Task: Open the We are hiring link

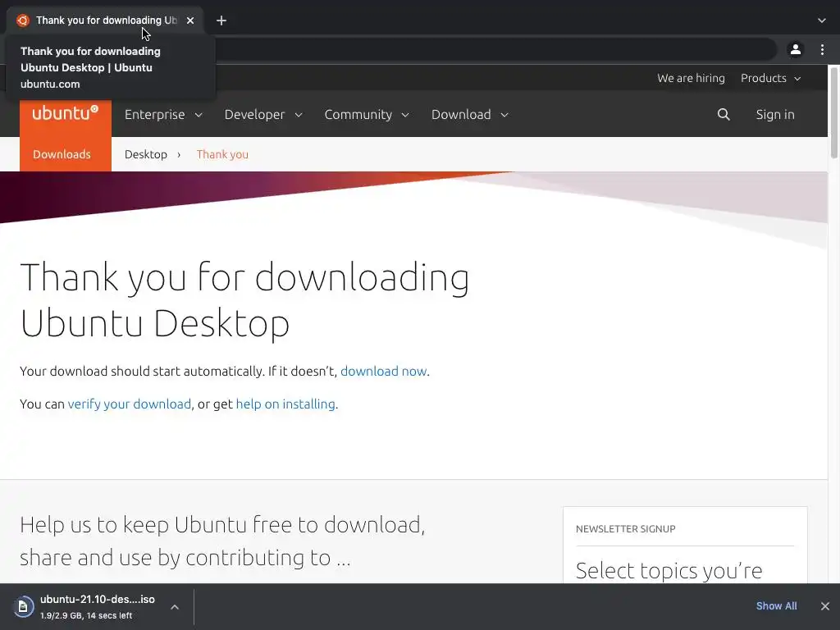Action: (691, 78)
